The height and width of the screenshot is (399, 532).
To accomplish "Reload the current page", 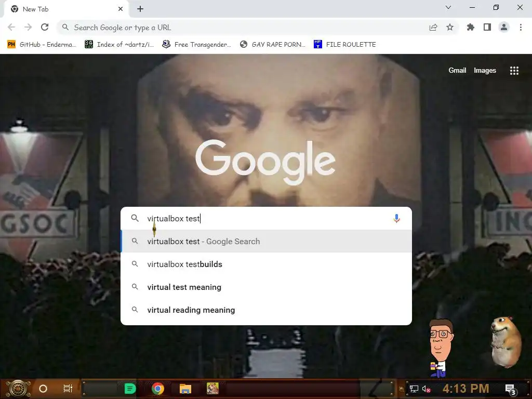I will (x=45, y=27).
